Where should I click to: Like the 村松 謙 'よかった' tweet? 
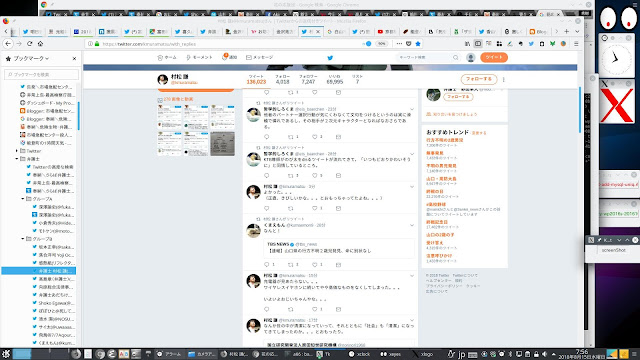315,208
